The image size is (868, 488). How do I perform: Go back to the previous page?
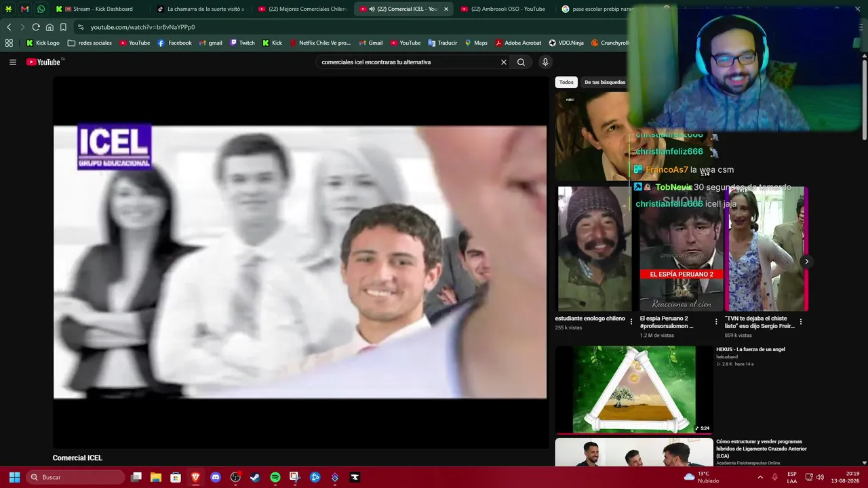9,27
